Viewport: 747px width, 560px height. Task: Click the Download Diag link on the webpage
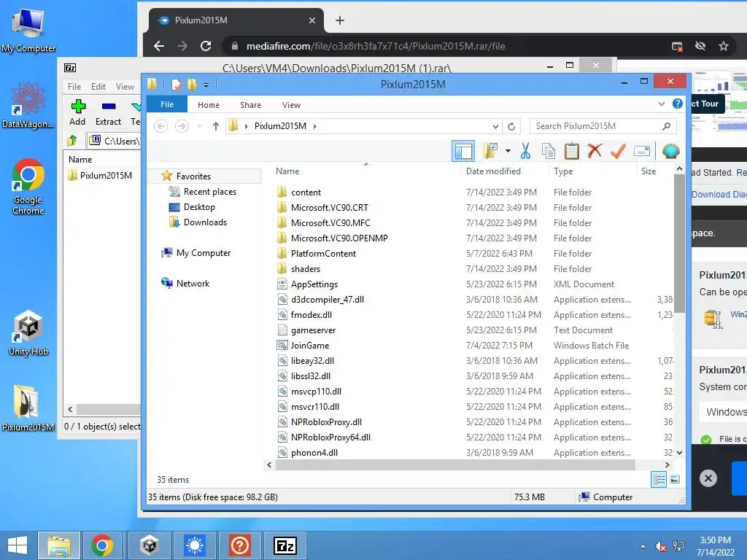click(719, 195)
